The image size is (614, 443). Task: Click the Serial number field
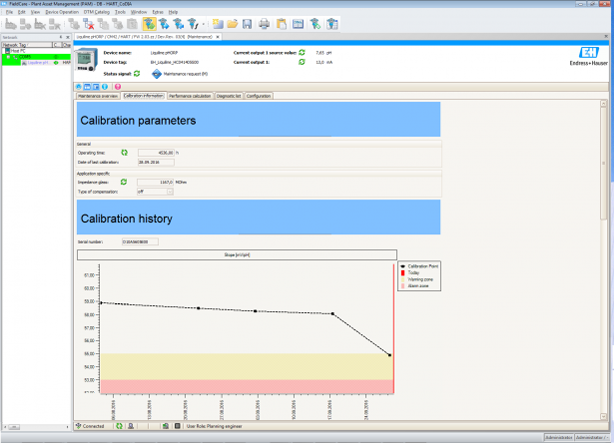tap(140, 242)
